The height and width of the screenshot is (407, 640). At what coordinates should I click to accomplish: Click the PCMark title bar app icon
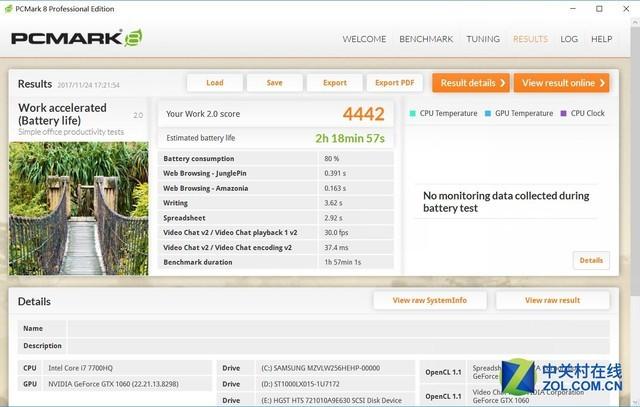coord(8,9)
